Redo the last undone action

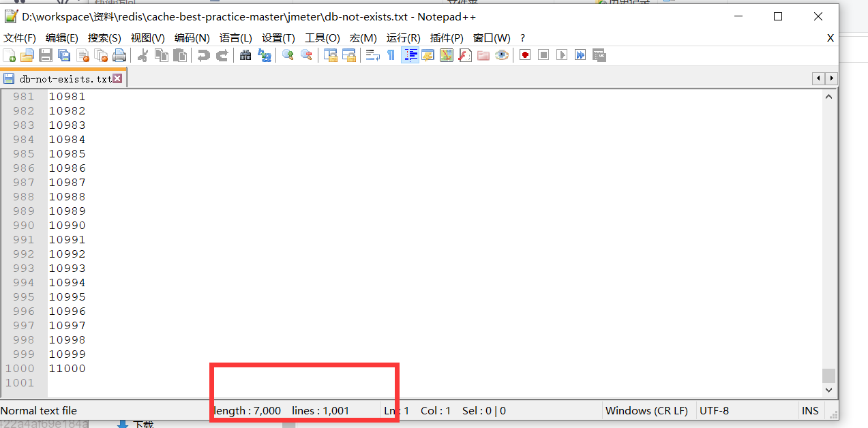222,55
